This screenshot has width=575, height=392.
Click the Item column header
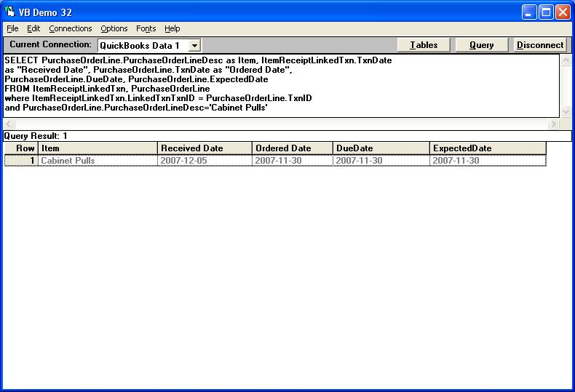[98, 148]
